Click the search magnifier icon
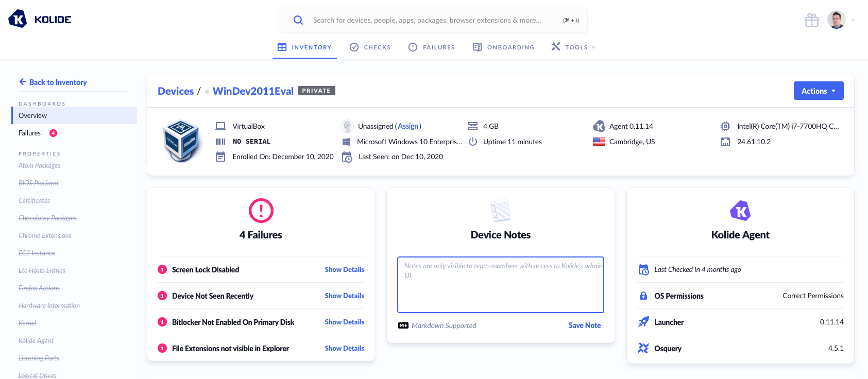This screenshot has height=379, width=868. click(298, 20)
